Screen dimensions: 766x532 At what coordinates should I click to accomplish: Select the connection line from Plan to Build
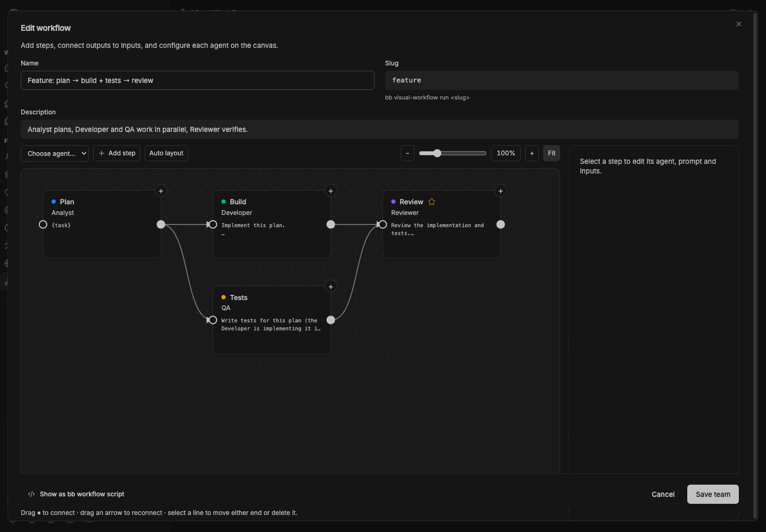(x=187, y=225)
